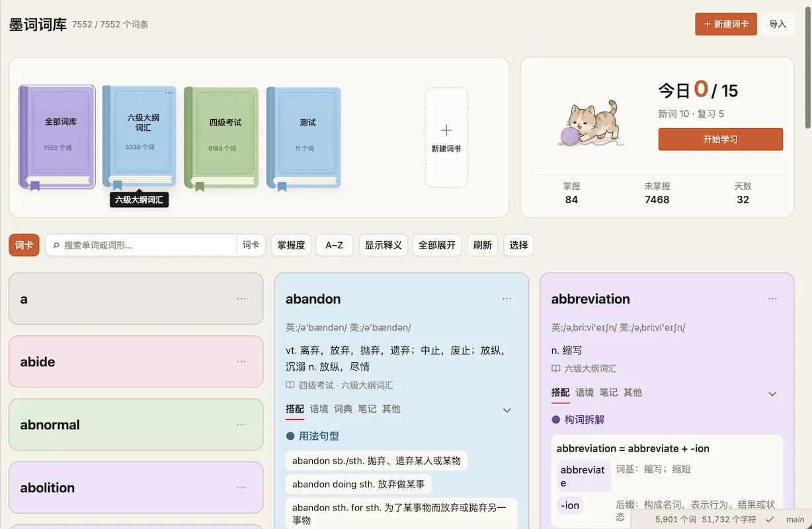
Task: Expand the 'abnormal' word card
Action: [x=136, y=425]
